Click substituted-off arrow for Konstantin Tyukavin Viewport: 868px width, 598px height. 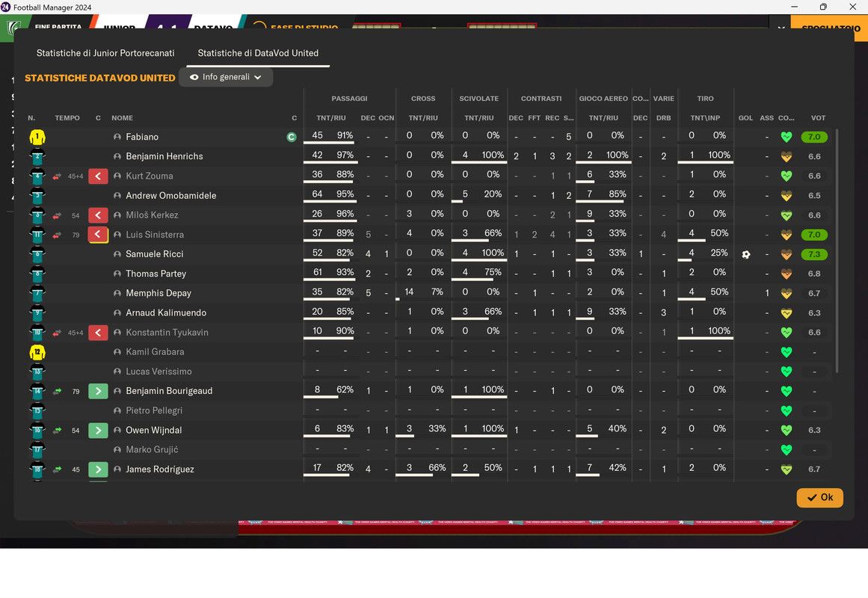coord(98,332)
